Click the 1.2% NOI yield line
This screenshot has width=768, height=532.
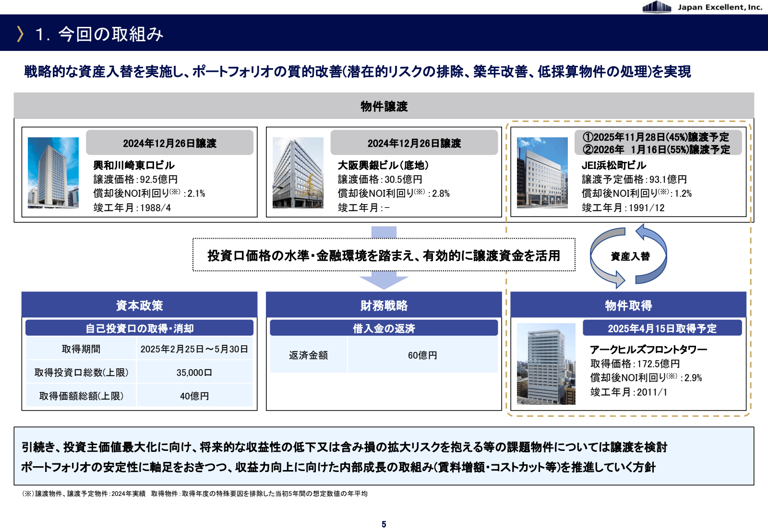coord(637,193)
